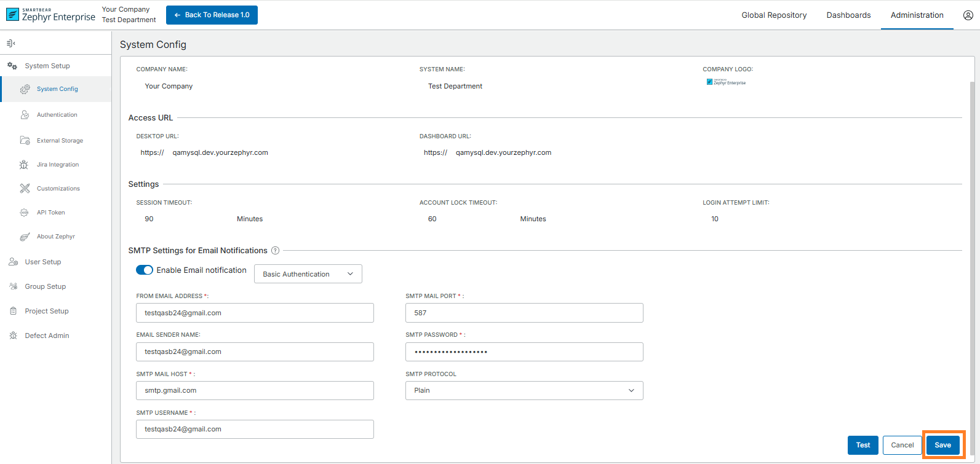980x464 pixels.
Task: Open the Global Repository tab
Action: (773, 15)
